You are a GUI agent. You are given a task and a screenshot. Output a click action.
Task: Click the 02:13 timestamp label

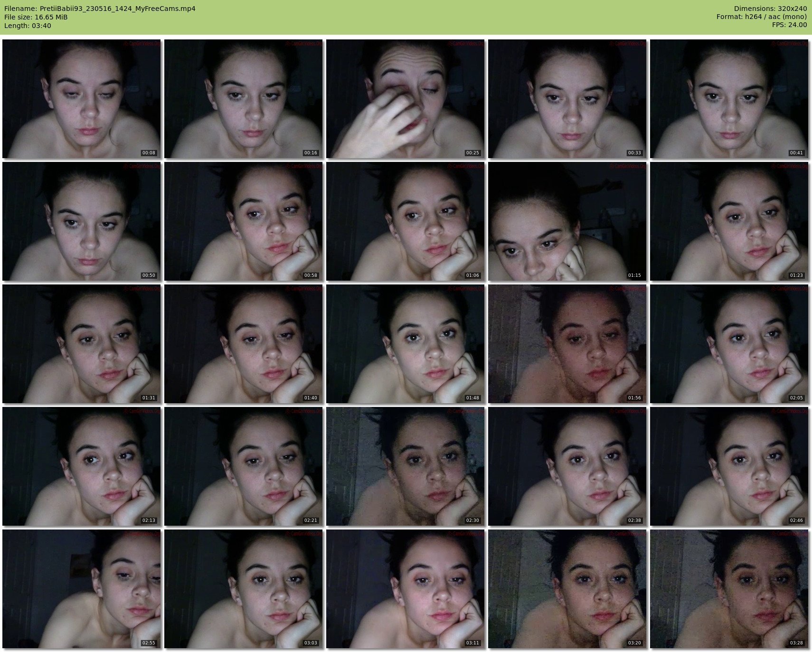coord(149,520)
